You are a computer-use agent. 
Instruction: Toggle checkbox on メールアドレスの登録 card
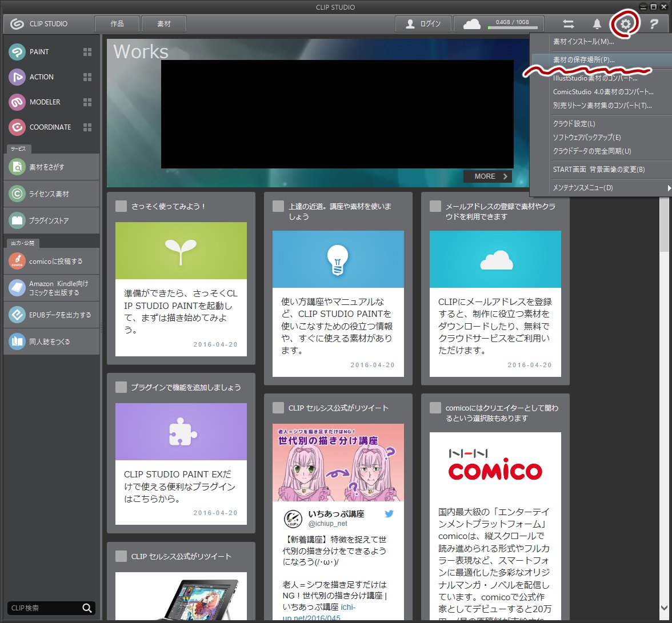pyautogui.click(x=435, y=206)
